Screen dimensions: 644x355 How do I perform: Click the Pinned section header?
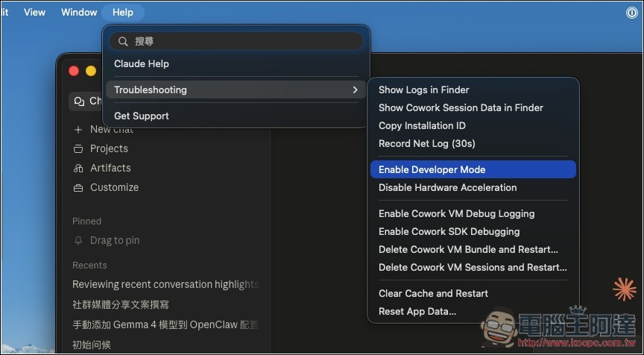click(x=86, y=221)
